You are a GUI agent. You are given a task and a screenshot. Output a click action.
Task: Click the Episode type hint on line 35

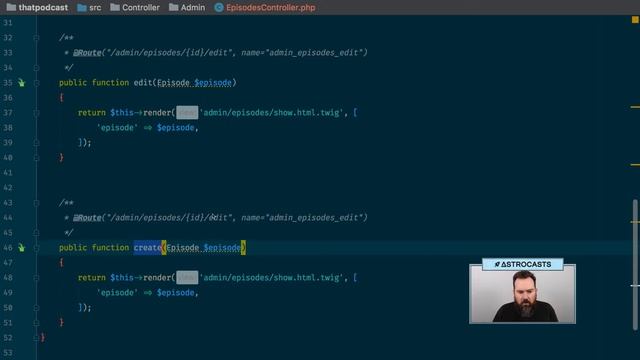click(x=173, y=83)
